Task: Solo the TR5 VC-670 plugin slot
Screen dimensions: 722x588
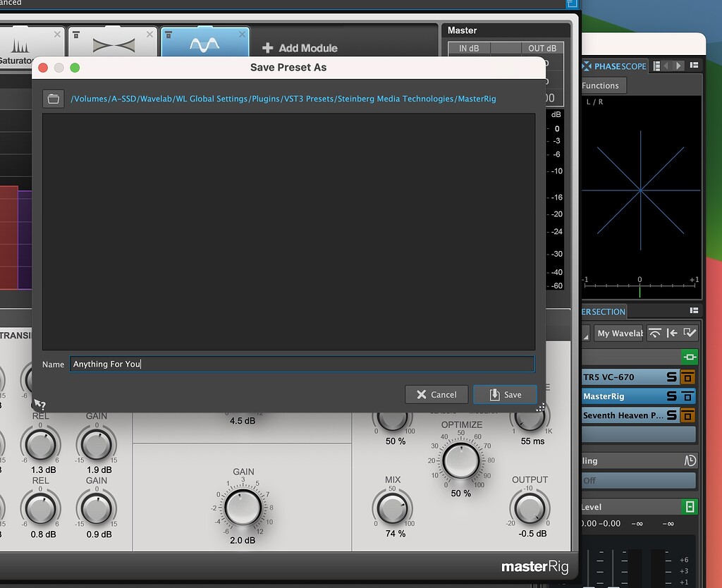Action: click(672, 376)
